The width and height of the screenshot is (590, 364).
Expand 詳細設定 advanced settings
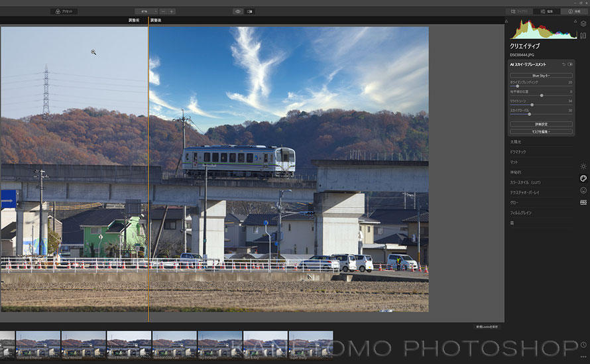(x=541, y=124)
